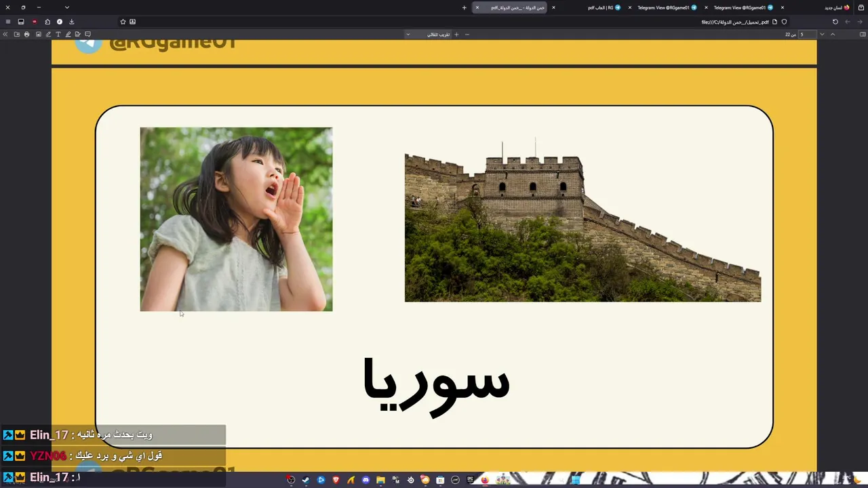
Task: Open a new tab with plus button
Action: point(465,7)
